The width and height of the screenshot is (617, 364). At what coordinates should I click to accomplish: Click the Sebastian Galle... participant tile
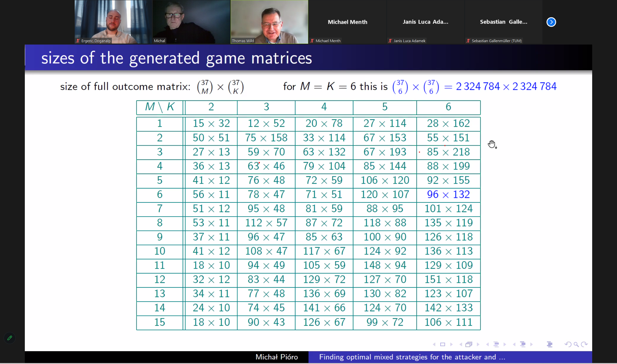click(503, 22)
